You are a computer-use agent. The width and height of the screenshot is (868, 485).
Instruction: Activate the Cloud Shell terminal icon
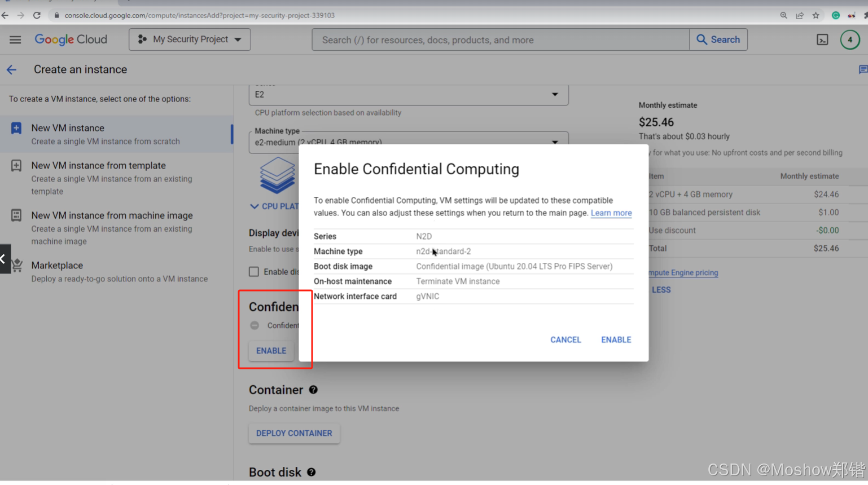pyautogui.click(x=822, y=39)
